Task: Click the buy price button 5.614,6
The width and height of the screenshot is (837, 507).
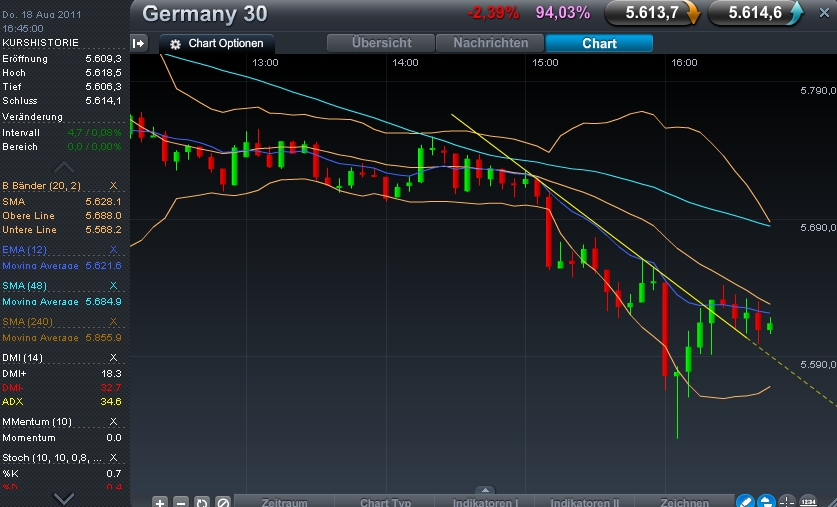Action: (x=755, y=13)
